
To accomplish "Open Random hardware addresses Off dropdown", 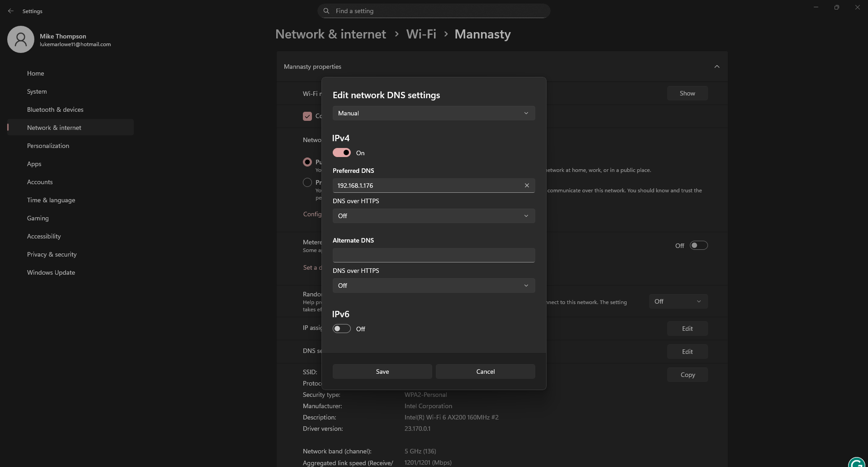I will tap(678, 301).
